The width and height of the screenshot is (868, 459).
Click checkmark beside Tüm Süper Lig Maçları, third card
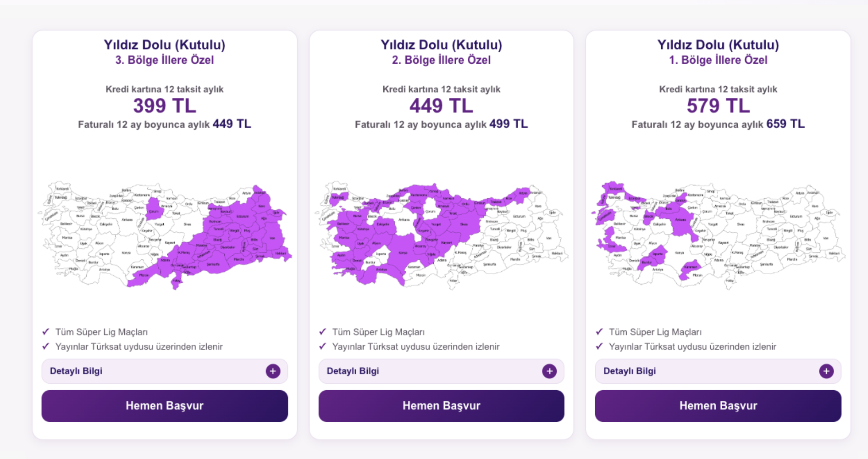pyautogui.click(x=599, y=331)
